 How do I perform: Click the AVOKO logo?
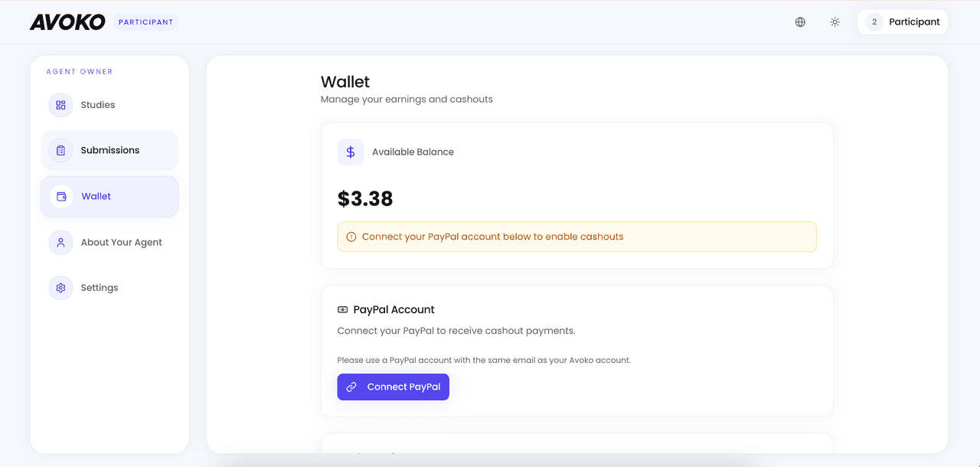(x=67, y=22)
